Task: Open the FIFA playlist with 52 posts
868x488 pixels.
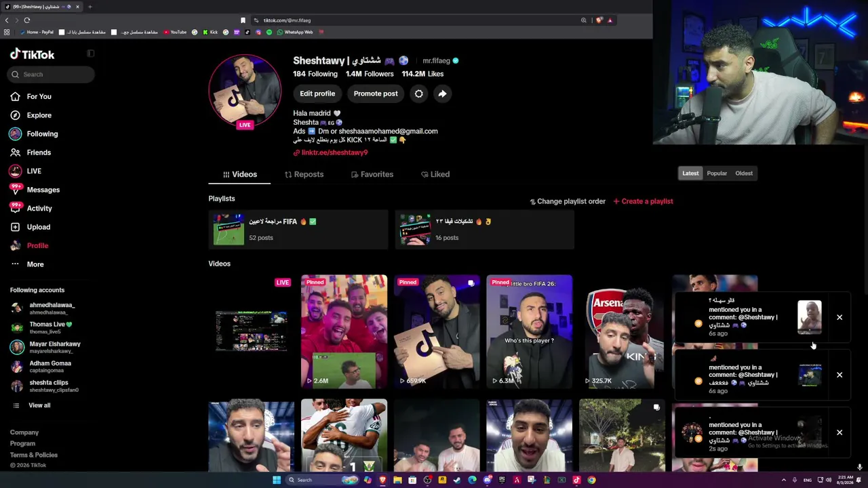Action: tap(298, 230)
